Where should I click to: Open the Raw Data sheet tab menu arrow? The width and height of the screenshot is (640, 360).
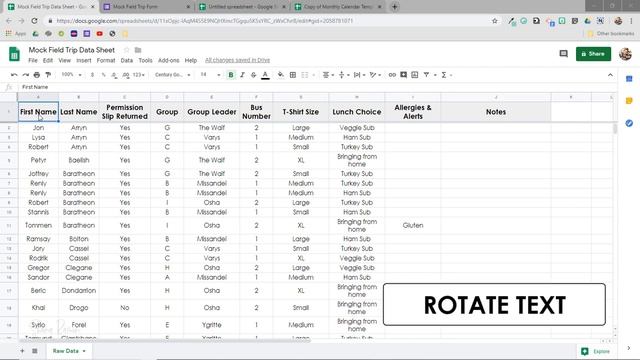tap(84, 351)
